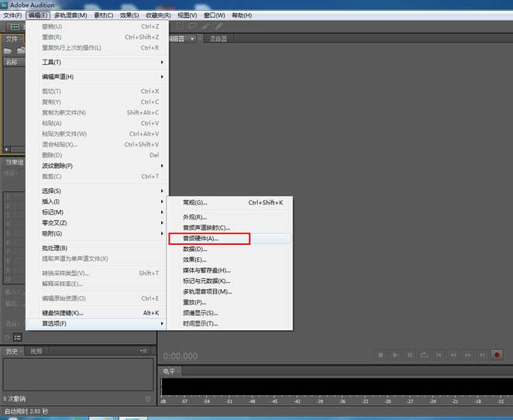Click the 首选项(F) edit menu entry
This screenshot has width=513, height=420.
point(97,323)
